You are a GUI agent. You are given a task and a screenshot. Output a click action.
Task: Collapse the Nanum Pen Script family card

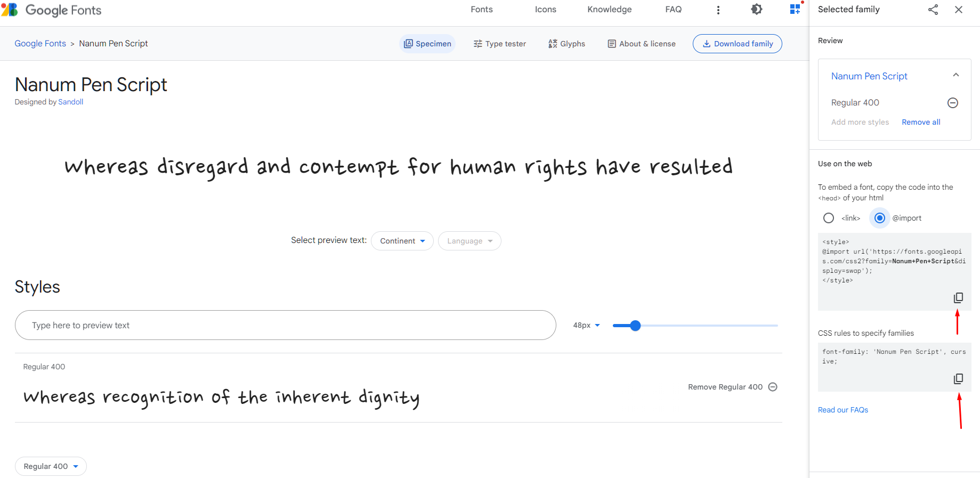(x=956, y=75)
